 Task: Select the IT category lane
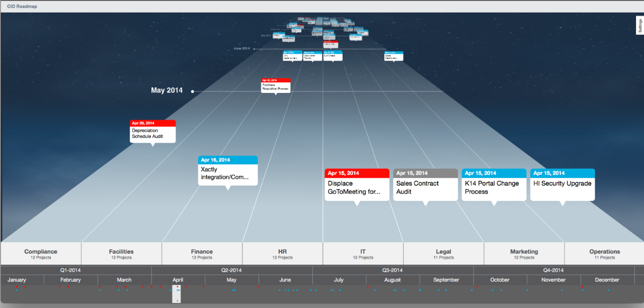[363, 254]
